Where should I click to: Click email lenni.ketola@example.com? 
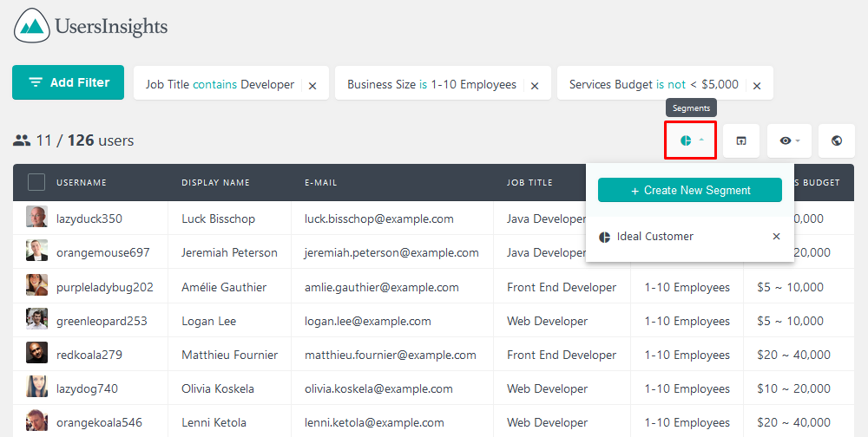tap(374, 422)
